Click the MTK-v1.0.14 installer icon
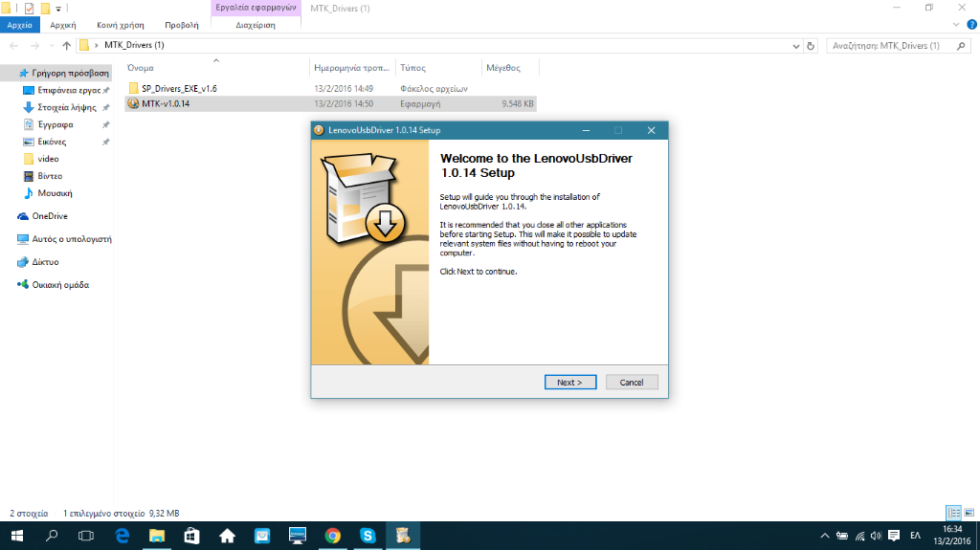Image resolution: width=980 pixels, height=550 pixels. pyautogui.click(x=133, y=103)
